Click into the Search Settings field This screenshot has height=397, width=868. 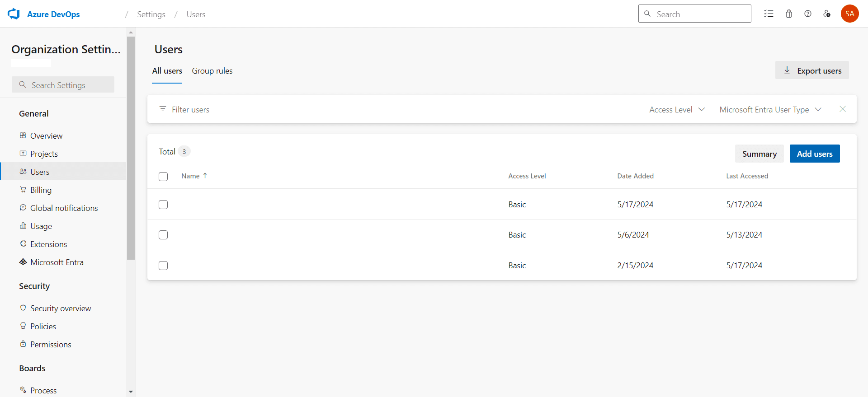tap(63, 85)
